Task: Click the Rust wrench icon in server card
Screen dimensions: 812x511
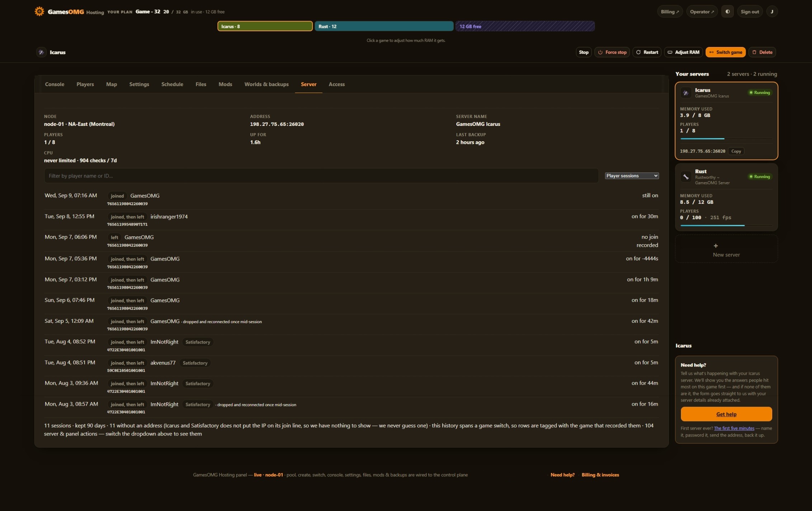Action: click(686, 177)
